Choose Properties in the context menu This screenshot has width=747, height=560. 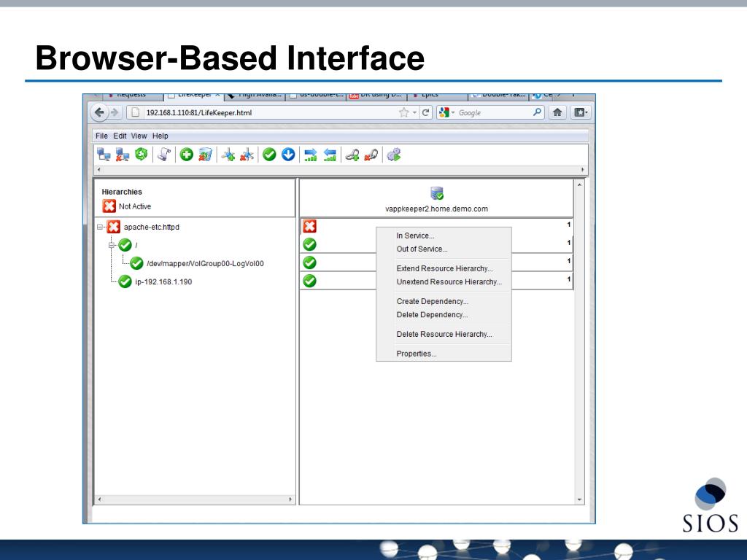coord(417,354)
